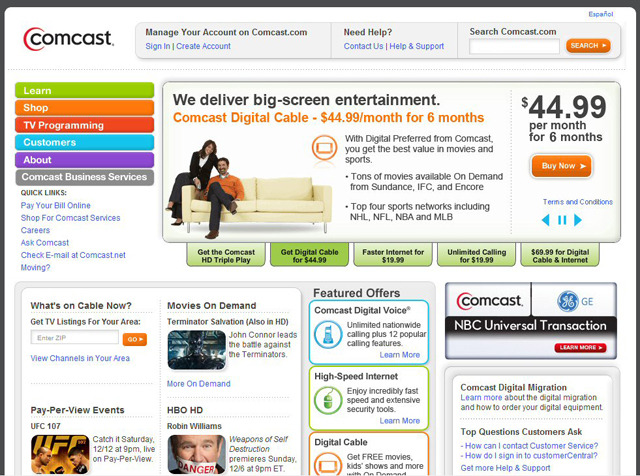Viewport: 640px width, 476px height.
Task: Open Shop For Comcast Services link
Action: tap(70, 218)
